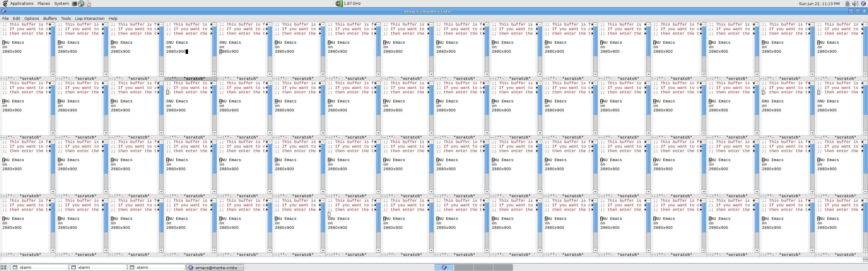Open the Emacs Edit menu

coord(17,18)
